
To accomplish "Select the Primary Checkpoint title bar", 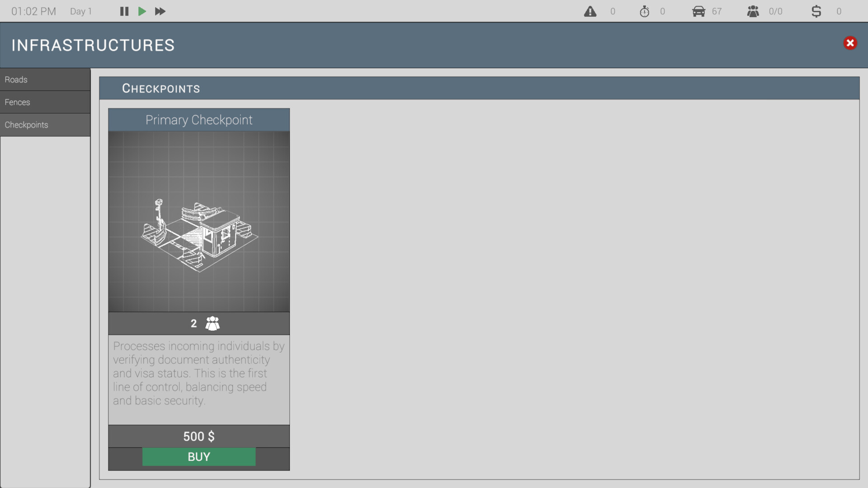I will pyautogui.click(x=198, y=120).
